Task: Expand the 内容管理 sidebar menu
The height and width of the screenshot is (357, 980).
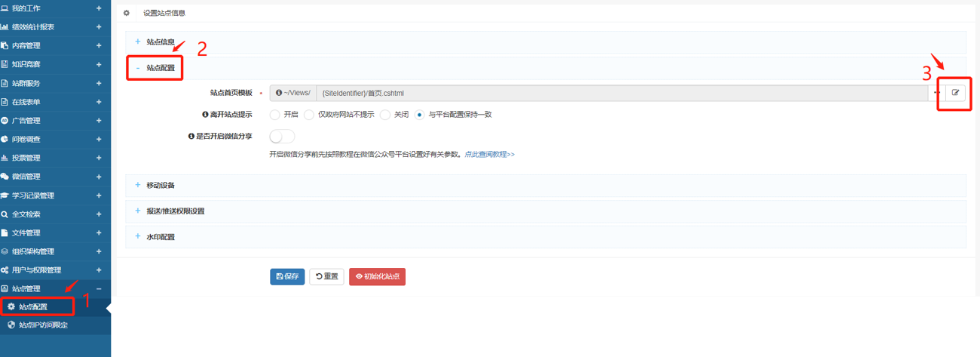Action: pos(26,46)
